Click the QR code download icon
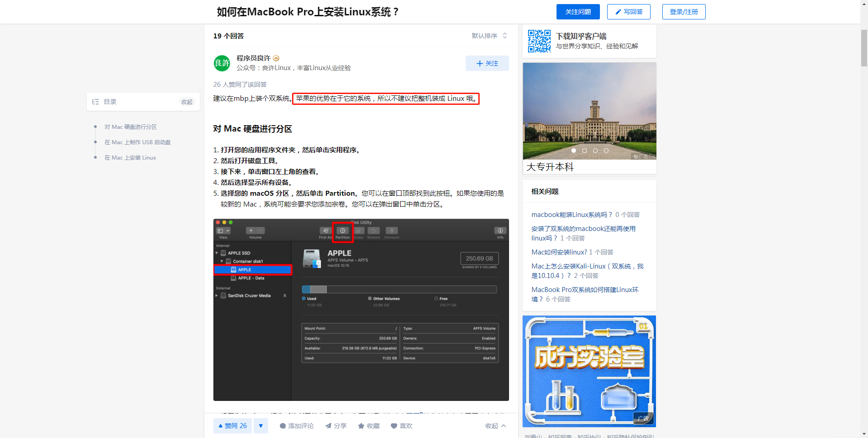 (x=539, y=41)
